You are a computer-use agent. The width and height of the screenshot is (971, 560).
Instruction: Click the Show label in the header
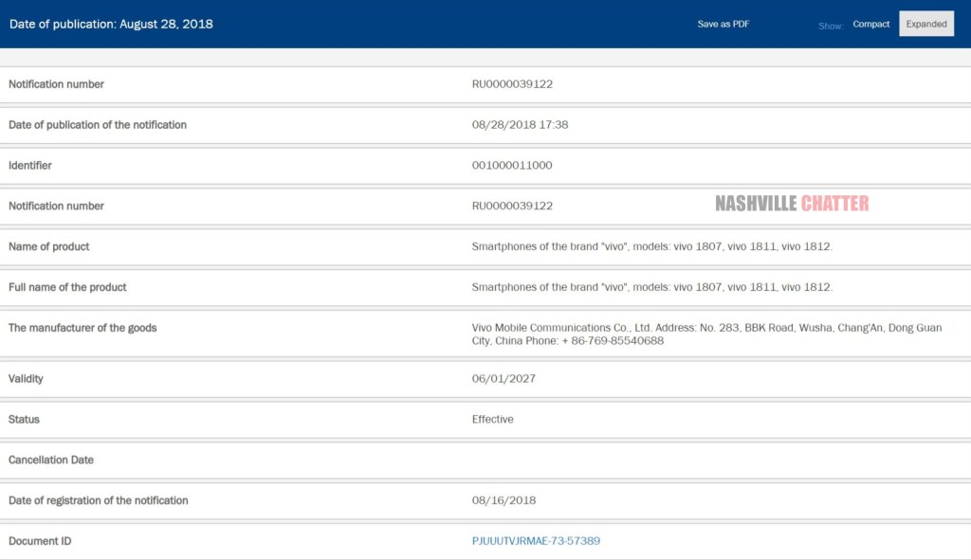click(x=831, y=26)
